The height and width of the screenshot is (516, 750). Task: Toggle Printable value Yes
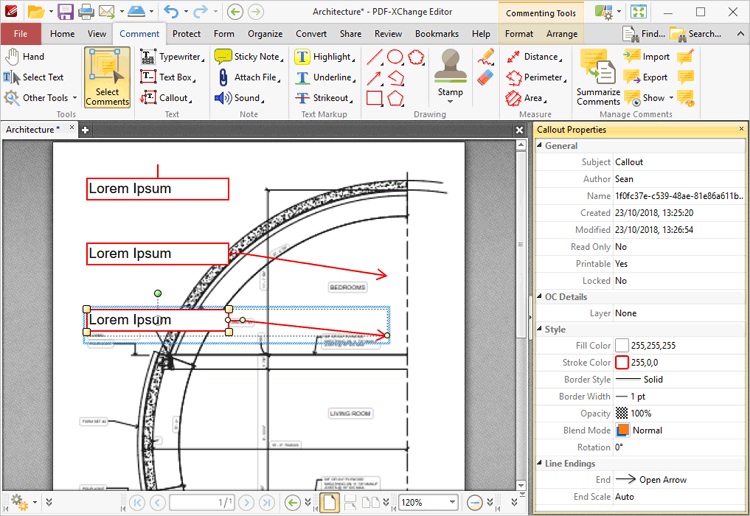coord(621,263)
